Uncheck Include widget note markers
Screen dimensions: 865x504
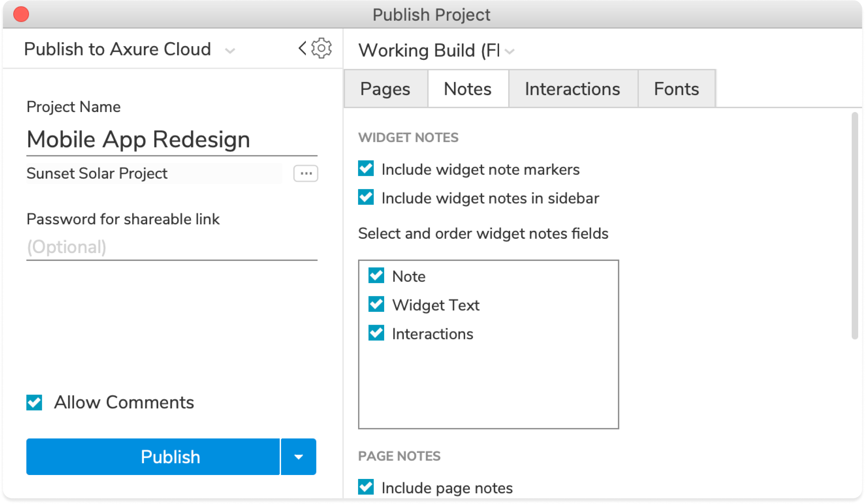click(366, 169)
